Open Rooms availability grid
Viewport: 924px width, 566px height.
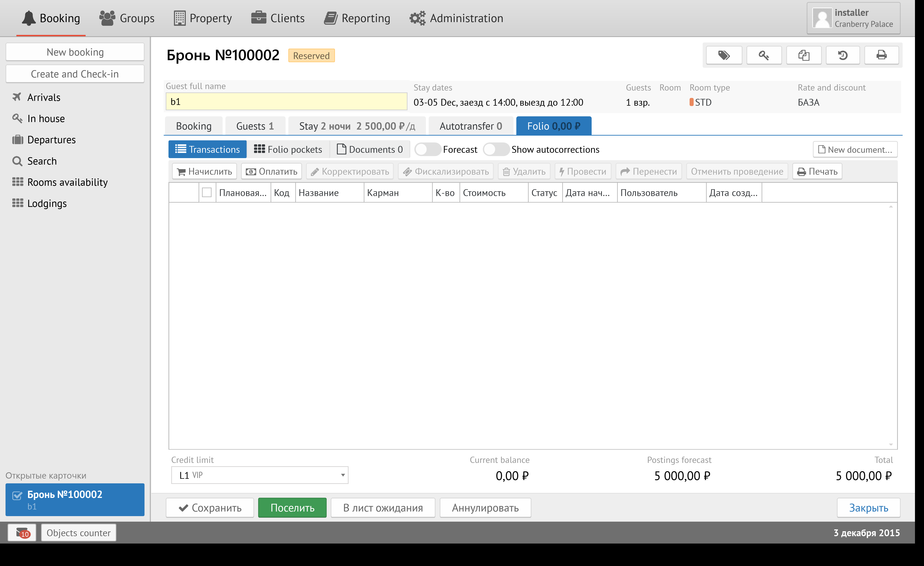coord(67,182)
